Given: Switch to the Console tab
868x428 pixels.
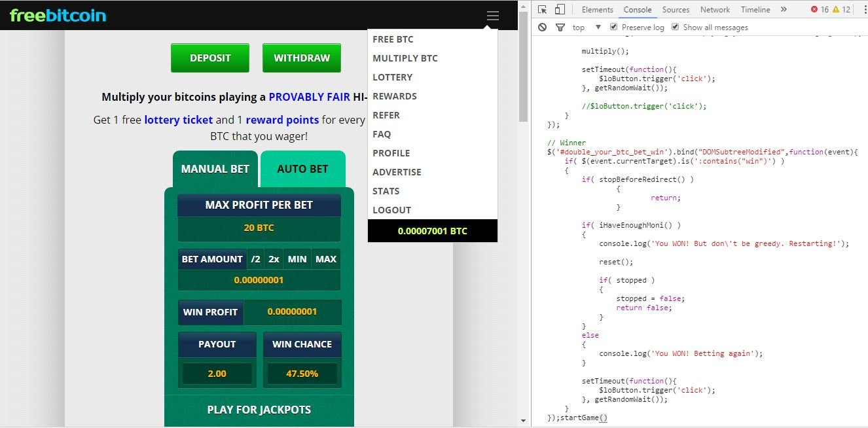Looking at the screenshot, I should [637, 9].
